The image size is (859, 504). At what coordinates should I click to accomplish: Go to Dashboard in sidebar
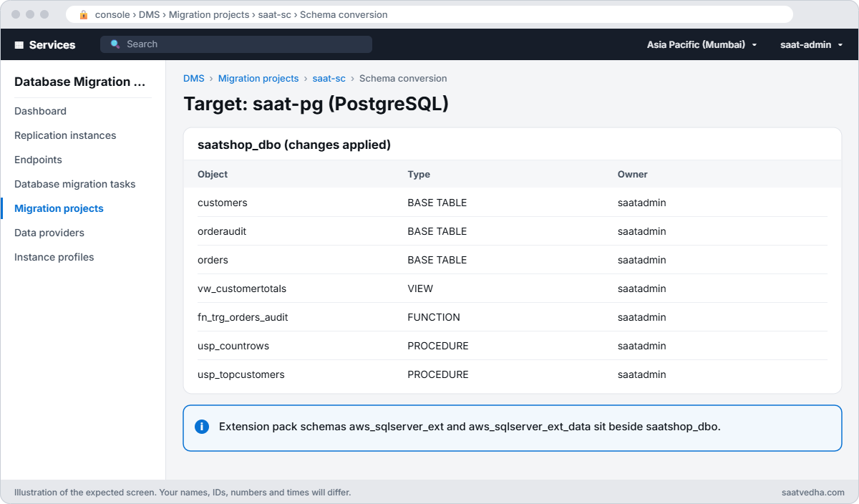[40, 111]
